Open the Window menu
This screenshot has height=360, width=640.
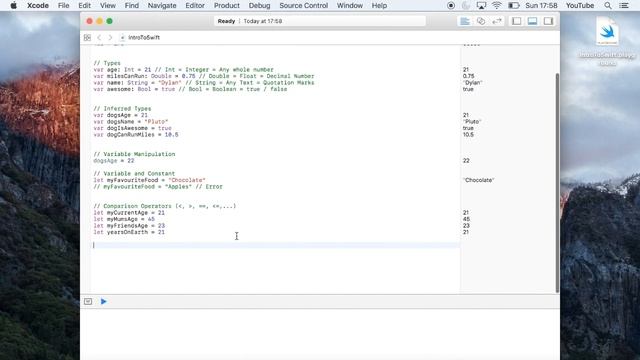[350, 5]
